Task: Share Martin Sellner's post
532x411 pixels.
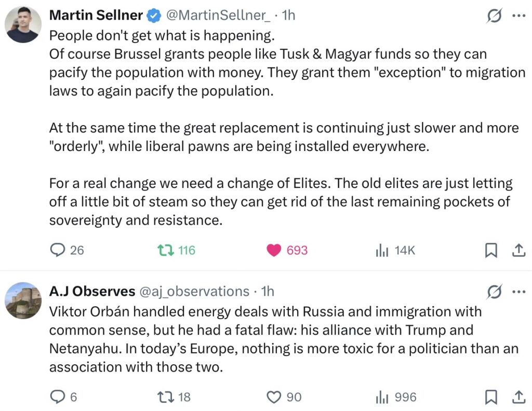Action: pyautogui.click(x=518, y=251)
